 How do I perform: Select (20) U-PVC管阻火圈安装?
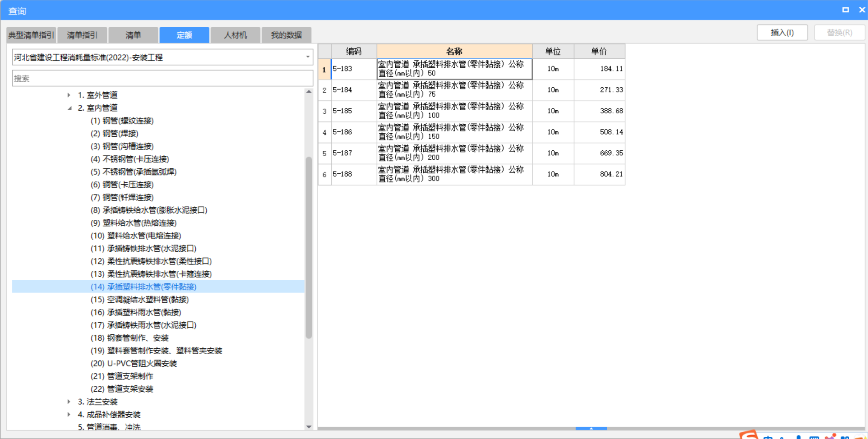[134, 363]
